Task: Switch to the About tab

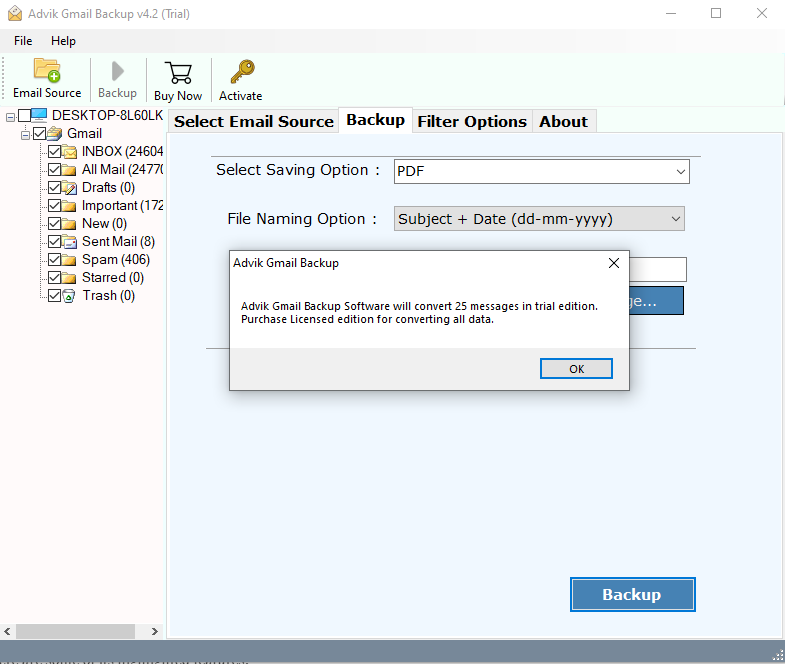Action: [564, 122]
